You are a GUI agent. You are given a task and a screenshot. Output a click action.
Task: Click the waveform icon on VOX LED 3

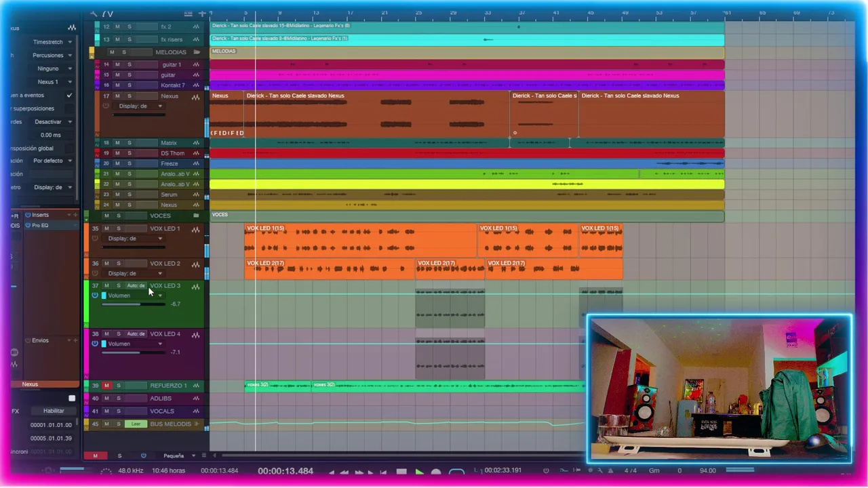coord(196,287)
